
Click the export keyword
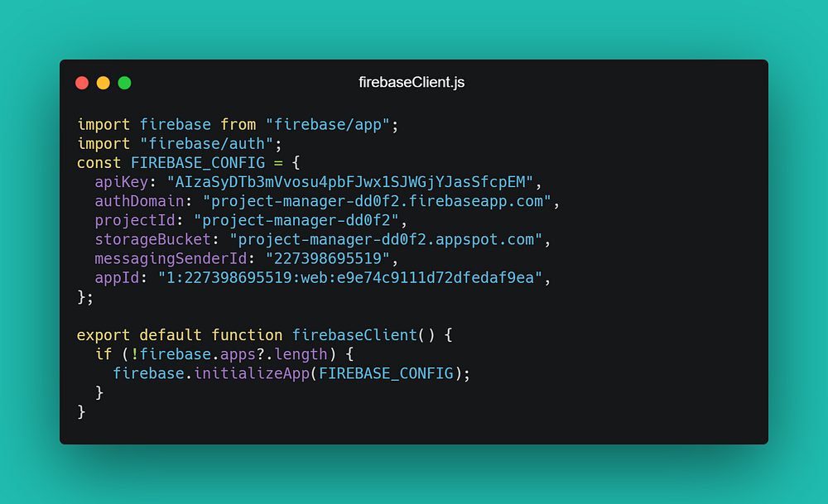(x=103, y=335)
